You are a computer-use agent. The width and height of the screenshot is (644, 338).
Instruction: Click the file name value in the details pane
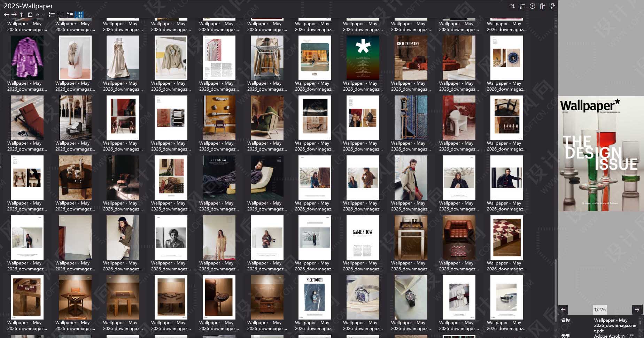[615, 325]
